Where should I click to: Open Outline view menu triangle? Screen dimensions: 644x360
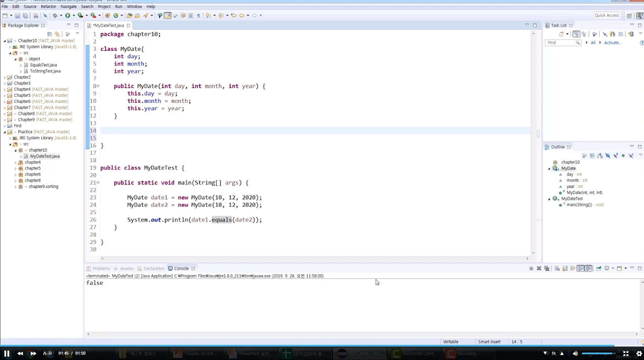640,155
